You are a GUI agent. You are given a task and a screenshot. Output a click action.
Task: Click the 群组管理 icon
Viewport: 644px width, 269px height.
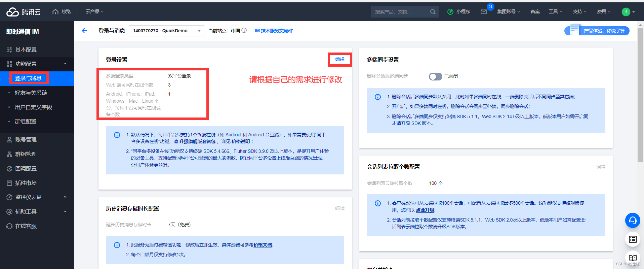(9, 154)
